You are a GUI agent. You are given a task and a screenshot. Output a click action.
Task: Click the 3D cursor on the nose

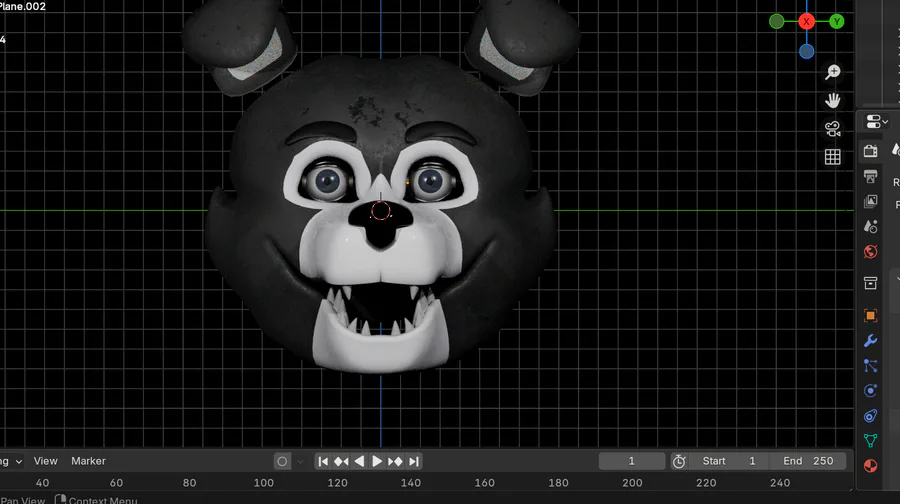[x=381, y=211]
